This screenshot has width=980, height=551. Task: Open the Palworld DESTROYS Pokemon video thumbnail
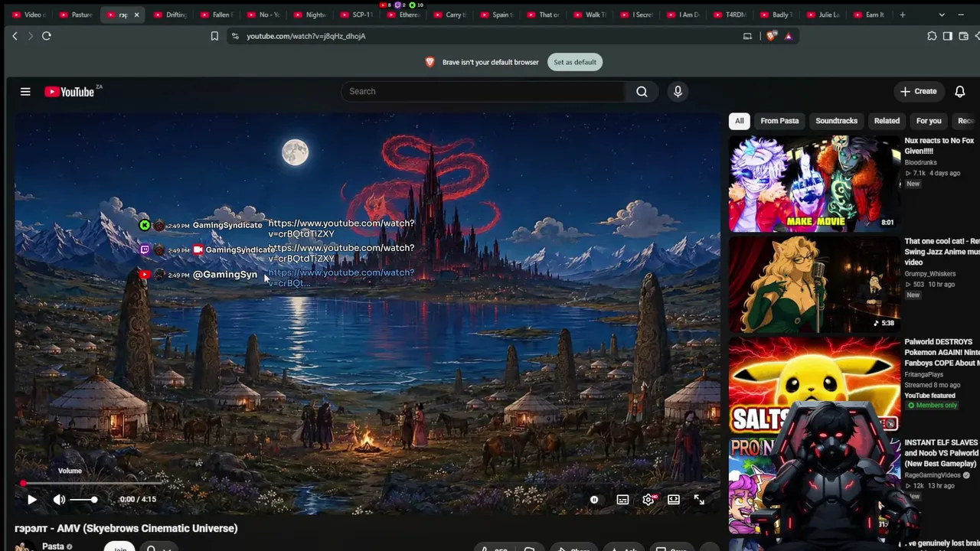[814, 384]
